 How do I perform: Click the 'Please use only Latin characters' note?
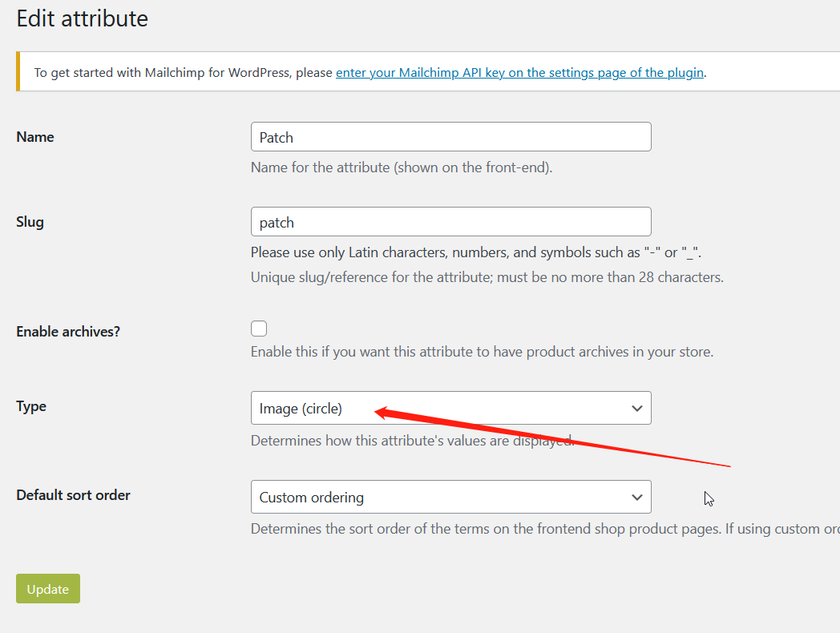pos(476,252)
